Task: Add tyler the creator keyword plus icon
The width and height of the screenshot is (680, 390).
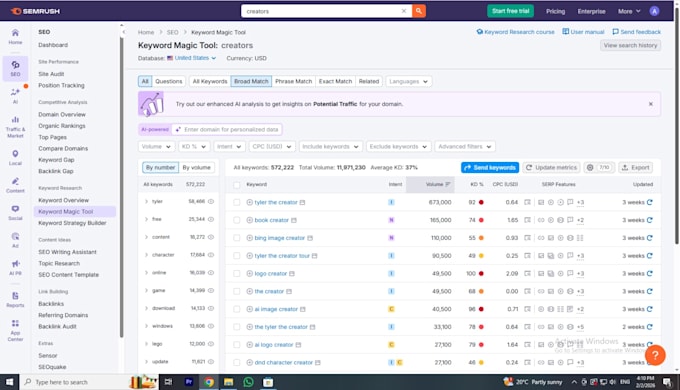Action: [x=249, y=202]
